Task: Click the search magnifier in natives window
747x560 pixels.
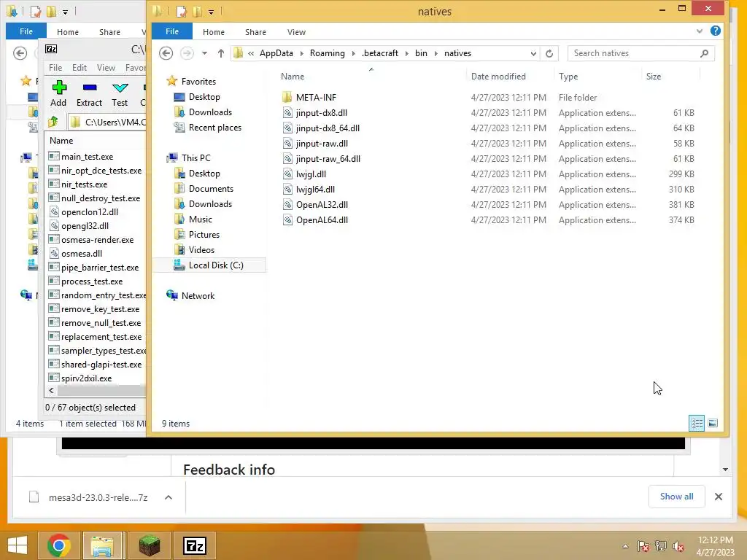Action: (704, 53)
